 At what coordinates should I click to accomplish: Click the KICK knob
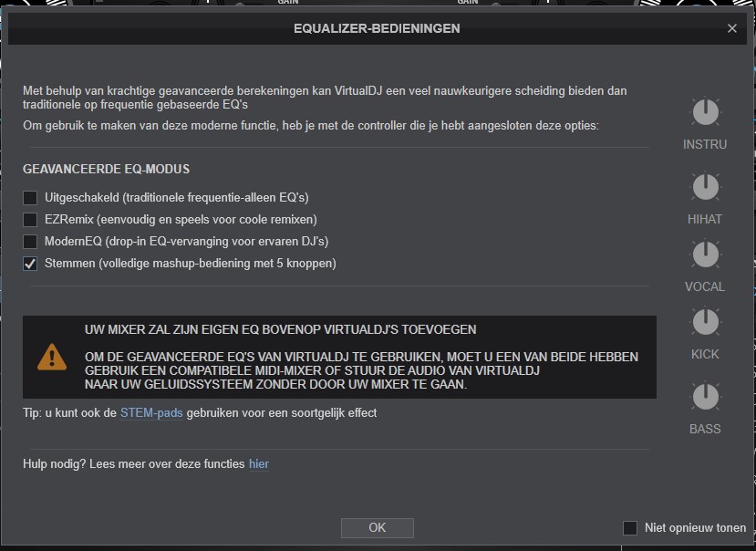(705, 322)
